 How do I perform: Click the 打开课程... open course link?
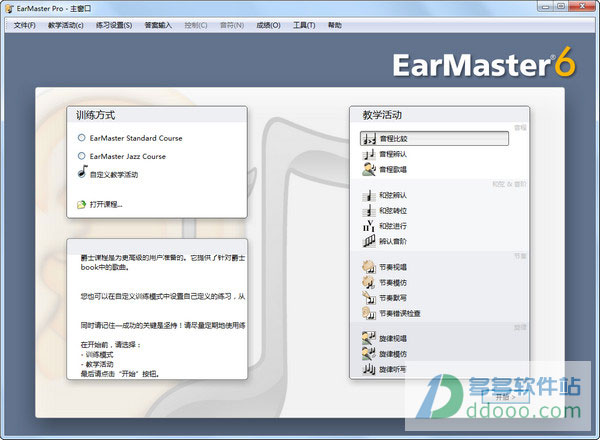click(106, 204)
